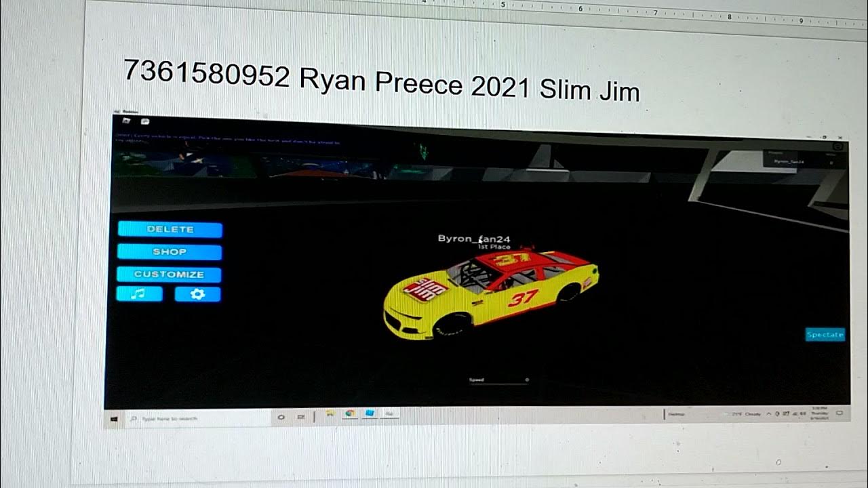
Task: Click the Speed gauge bar
Action: [498, 384]
